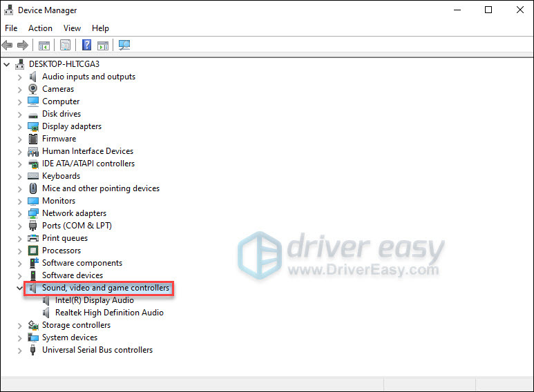534x392 pixels.
Task: Click the Firmware chip icon
Action: click(x=33, y=139)
